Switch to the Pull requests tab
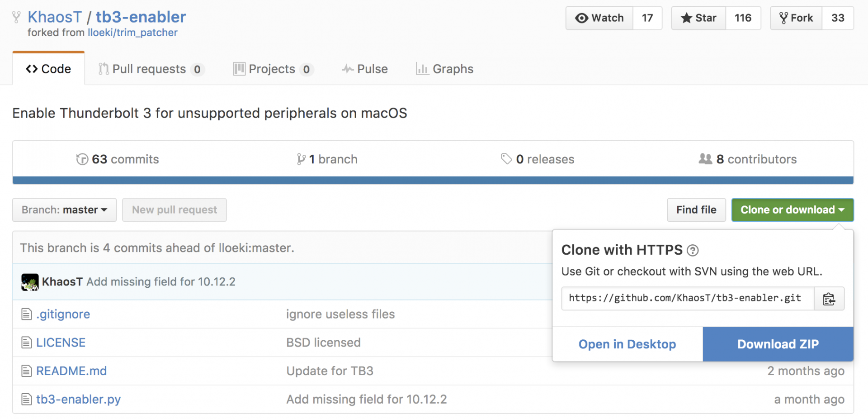The height and width of the screenshot is (419, 868). tap(149, 69)
